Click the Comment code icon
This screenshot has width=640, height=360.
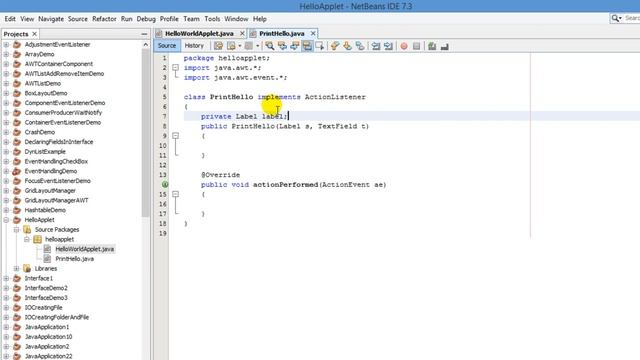[x=432, y=46]
